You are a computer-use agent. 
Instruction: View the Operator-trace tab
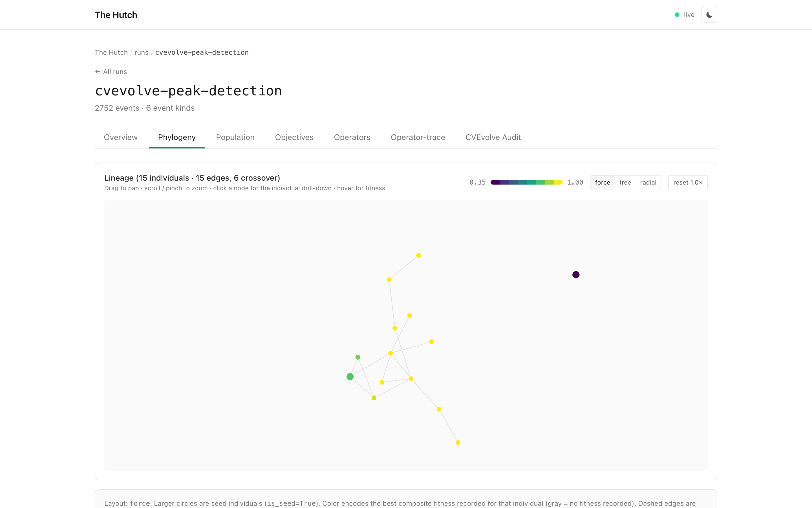coord(418,137)
